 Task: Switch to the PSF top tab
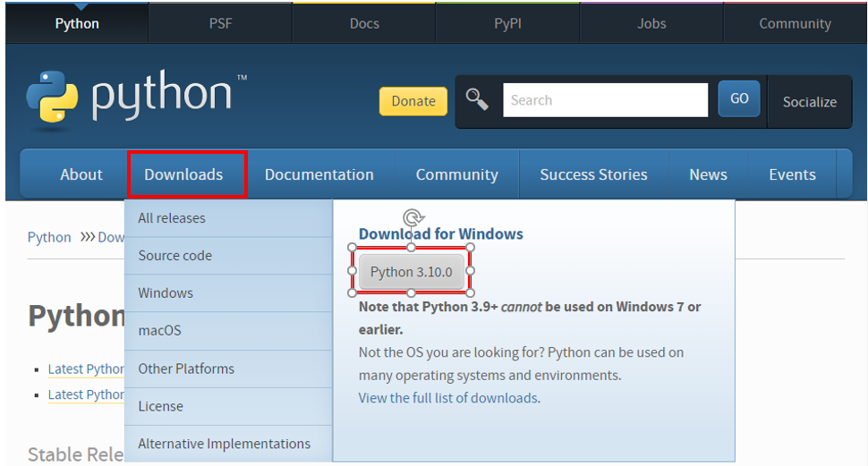point(220,23)
